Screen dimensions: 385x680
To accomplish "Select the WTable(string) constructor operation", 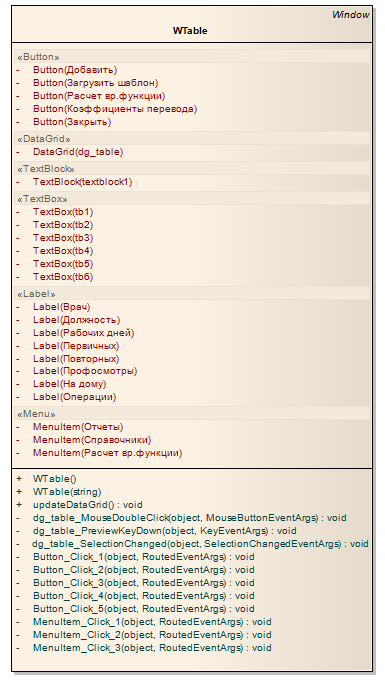I will coord(67,492).
